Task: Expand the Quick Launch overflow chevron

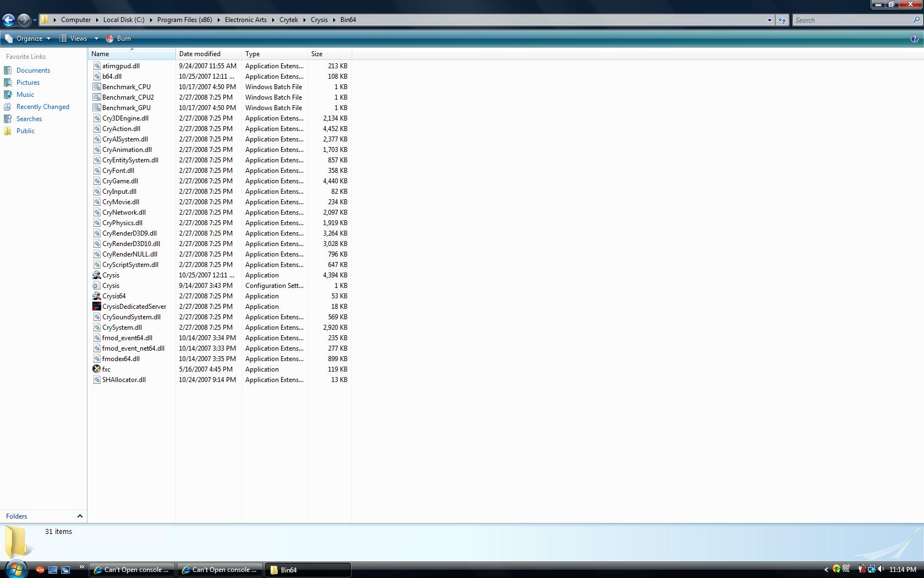Action: click(81, 567)
